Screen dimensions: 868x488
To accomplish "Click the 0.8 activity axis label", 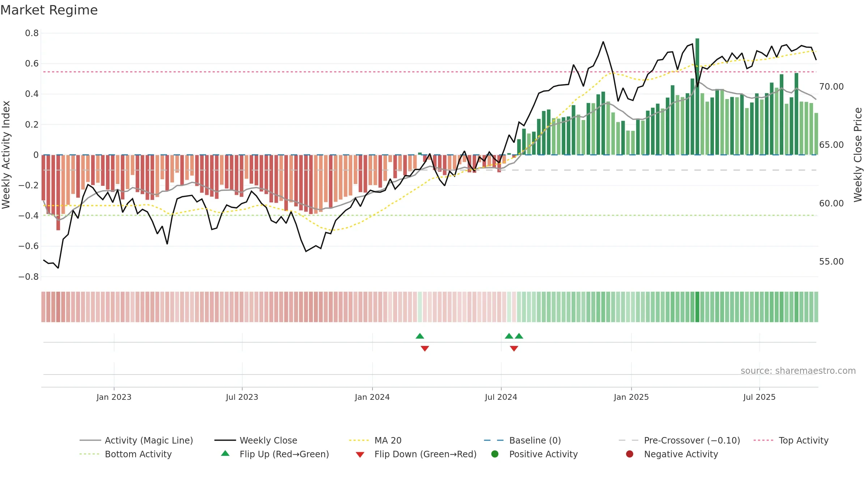I will 32,33.
